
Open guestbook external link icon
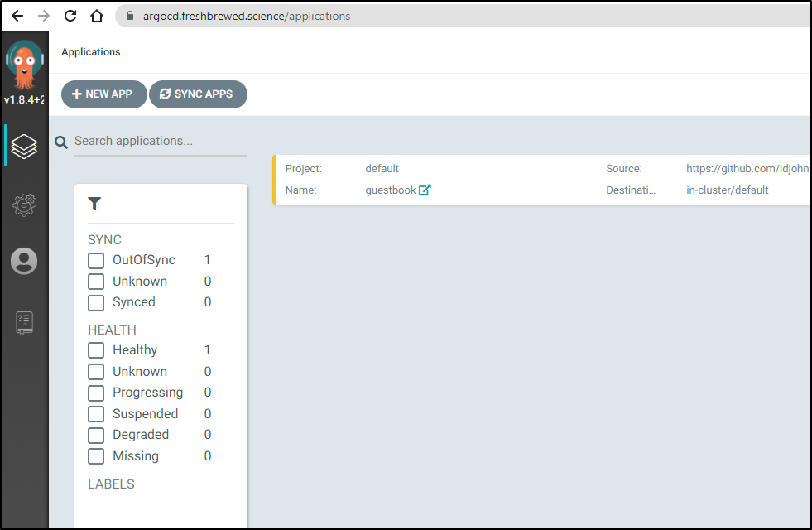click(425, 190)
